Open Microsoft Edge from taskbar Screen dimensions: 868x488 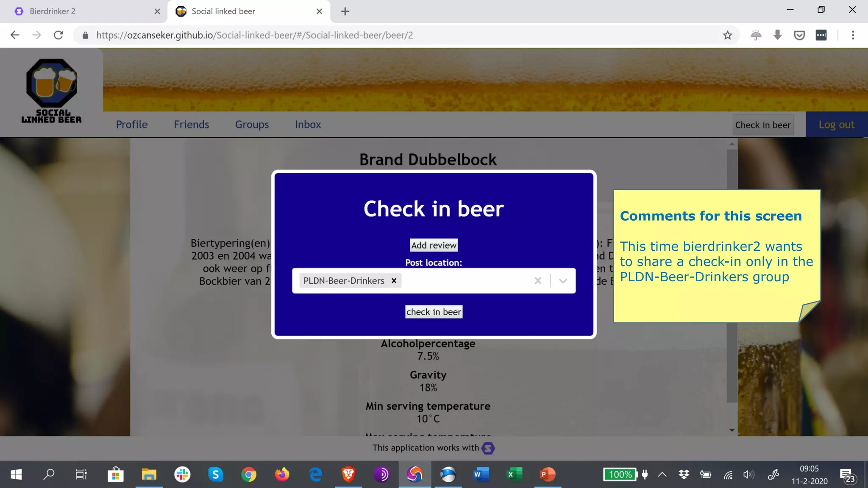[315, 474]
